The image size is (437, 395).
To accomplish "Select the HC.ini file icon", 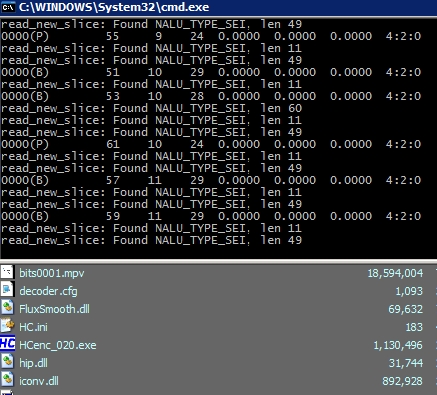I will (7, 326).
